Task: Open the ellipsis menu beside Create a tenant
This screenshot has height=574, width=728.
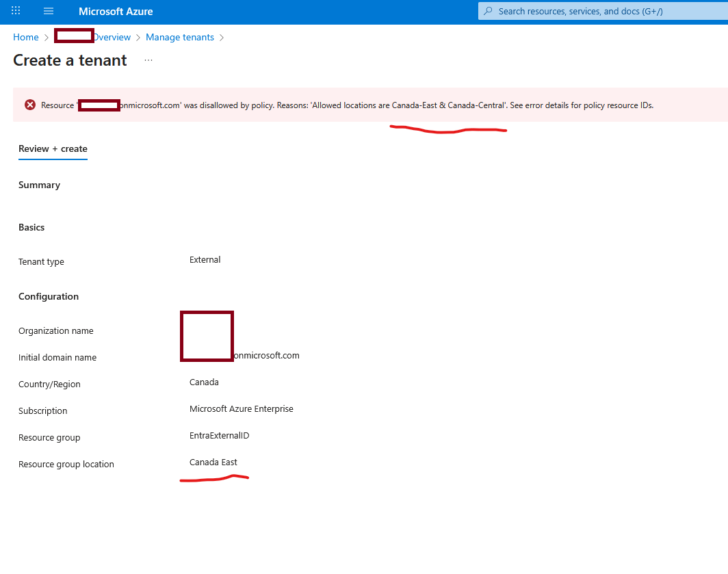Action: tap(148, 61)
